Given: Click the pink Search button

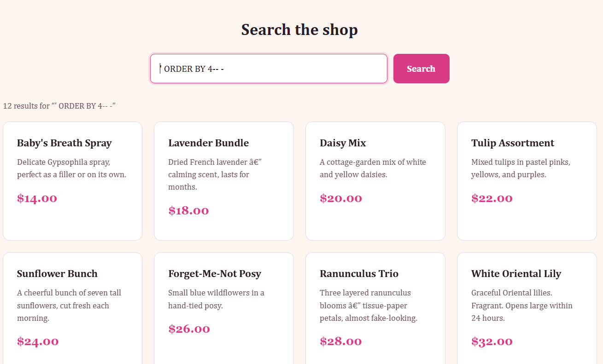Looking at the screenshot, I should point(421,69).
